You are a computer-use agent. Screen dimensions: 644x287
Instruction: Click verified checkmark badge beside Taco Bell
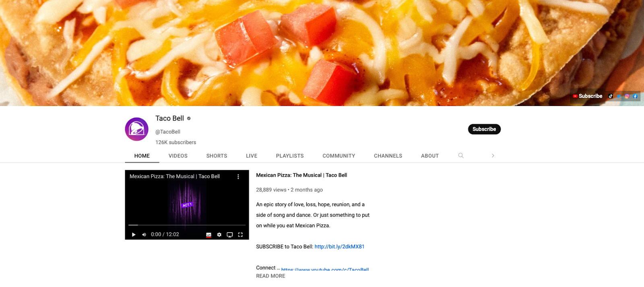[x=189, y=119]
